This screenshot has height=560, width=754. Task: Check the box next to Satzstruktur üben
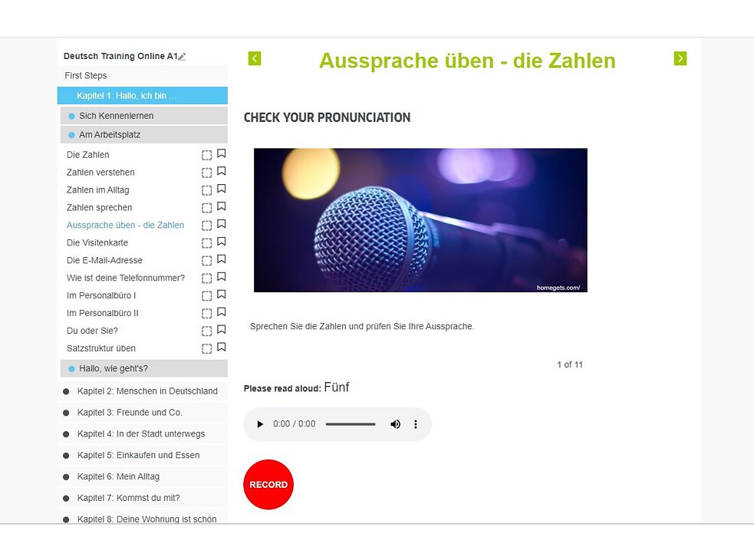(206, 349)
